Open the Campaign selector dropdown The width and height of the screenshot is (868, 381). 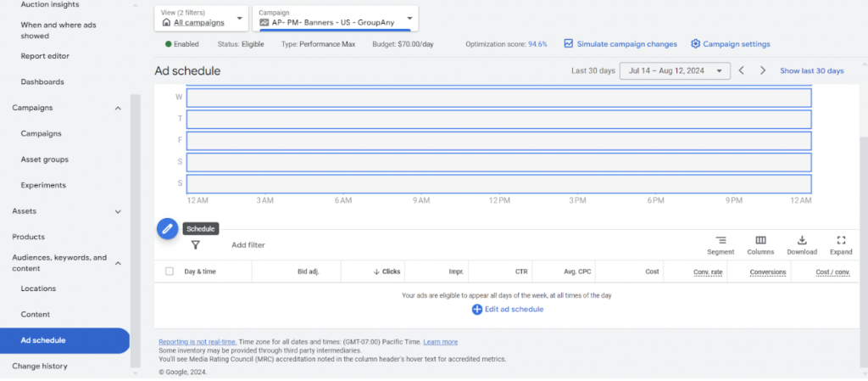(x=336, y=18)
